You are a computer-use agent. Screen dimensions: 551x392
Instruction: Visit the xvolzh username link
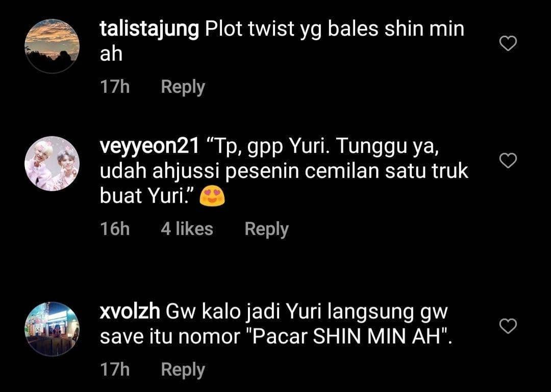tap(130, 312)
